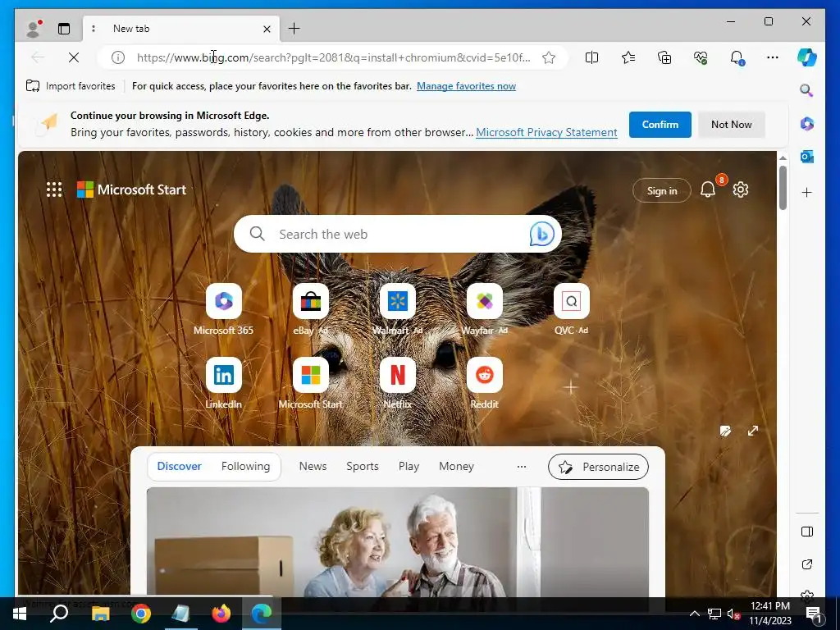Add a new quick link site
The width and height of the screenshot is (840, 630).
coord(571,387)
